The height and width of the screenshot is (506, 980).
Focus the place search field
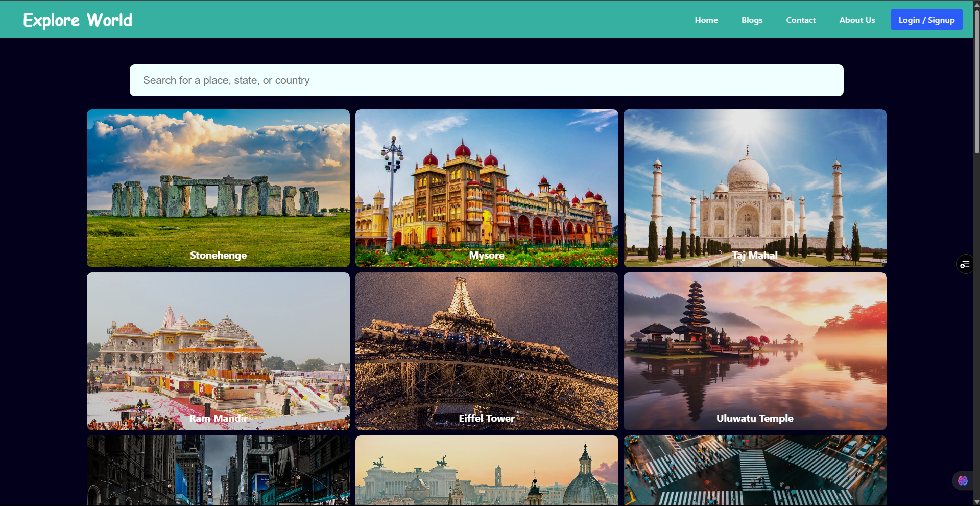[486, 80]
